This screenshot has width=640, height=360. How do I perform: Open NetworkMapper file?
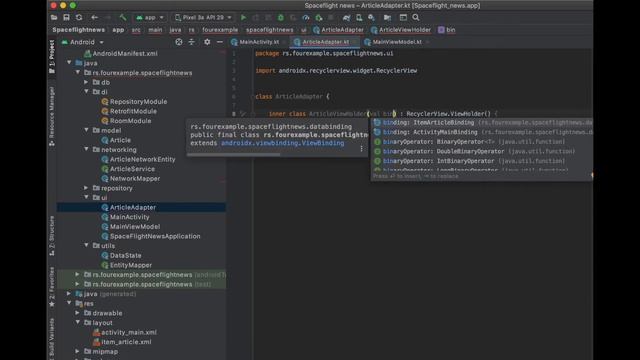click(x=131, y=178)
